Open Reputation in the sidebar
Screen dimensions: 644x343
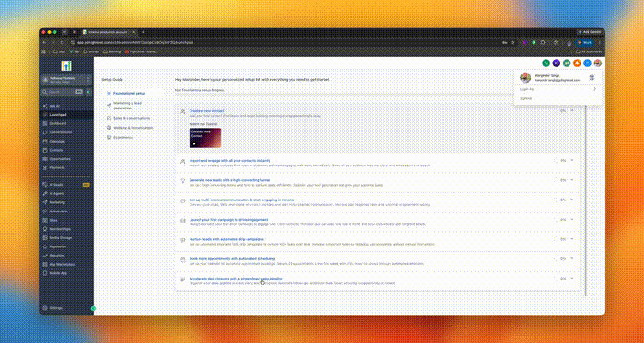click(57, 246)
